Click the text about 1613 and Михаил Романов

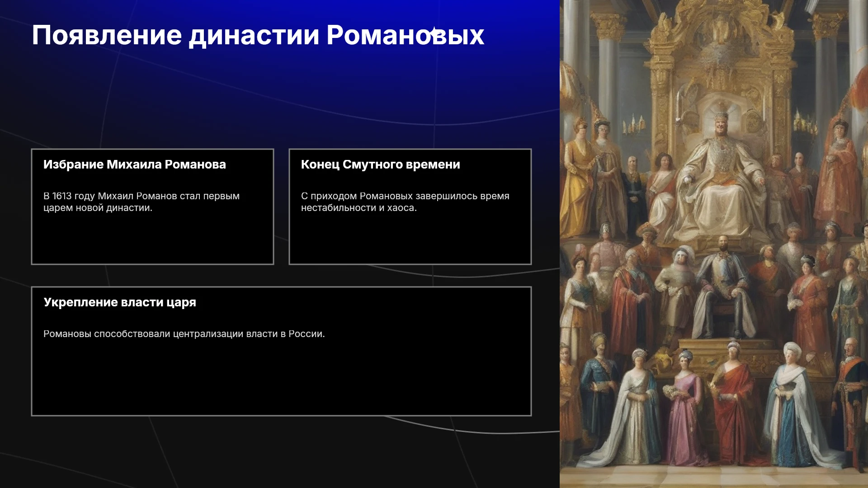(x=142, y=202)
